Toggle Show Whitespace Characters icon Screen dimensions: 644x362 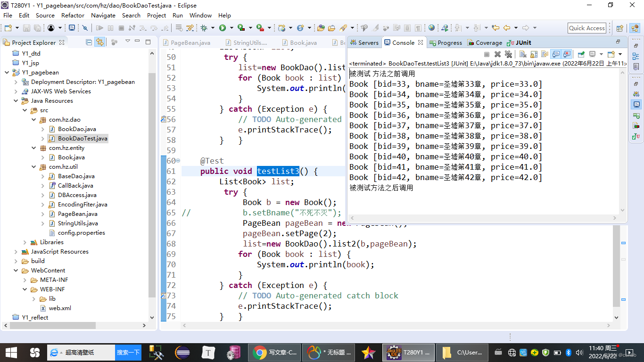point(418,28)
